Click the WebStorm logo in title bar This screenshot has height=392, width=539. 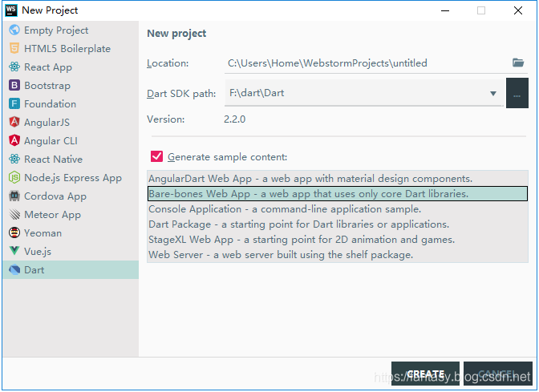click(x=11, y=10)
